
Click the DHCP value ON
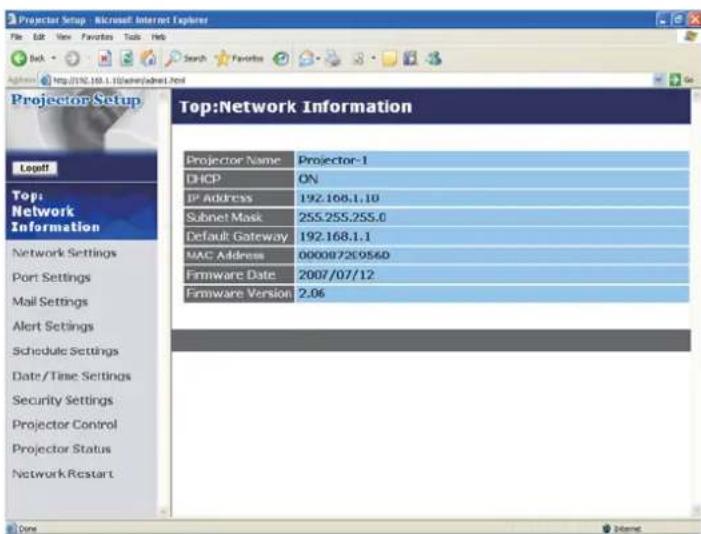coord(308,179)
